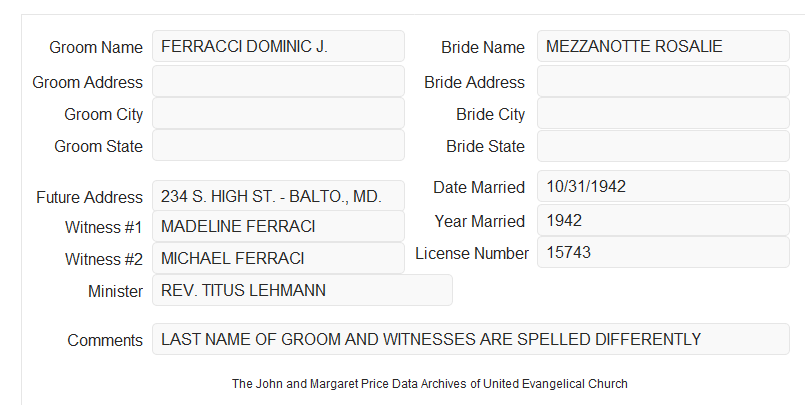The height and width of the screenshot is (405, 805).
Task: Click Witness #2 field MICHAEL FERRACI
Action: [x=278, y=258]
